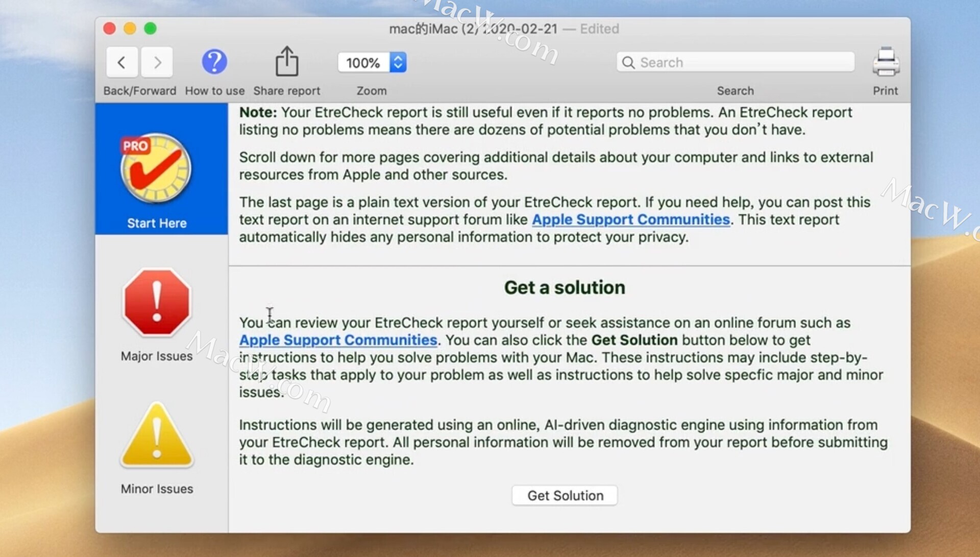Focus the Search field
Image resolution: width=980 pixels, height=557 pixels.
(735, 62)
